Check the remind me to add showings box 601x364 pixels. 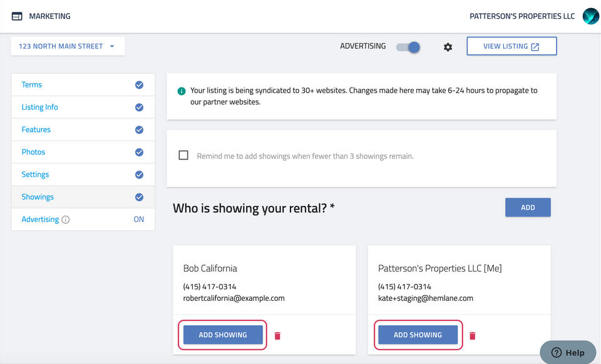point(183,155)
